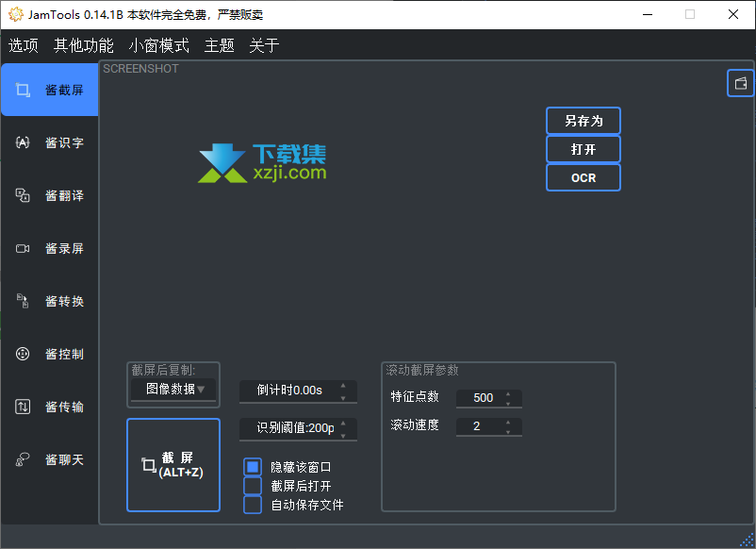756x549 pixels.
Task: Close the JamTools window
Action: tap(732, 14)
